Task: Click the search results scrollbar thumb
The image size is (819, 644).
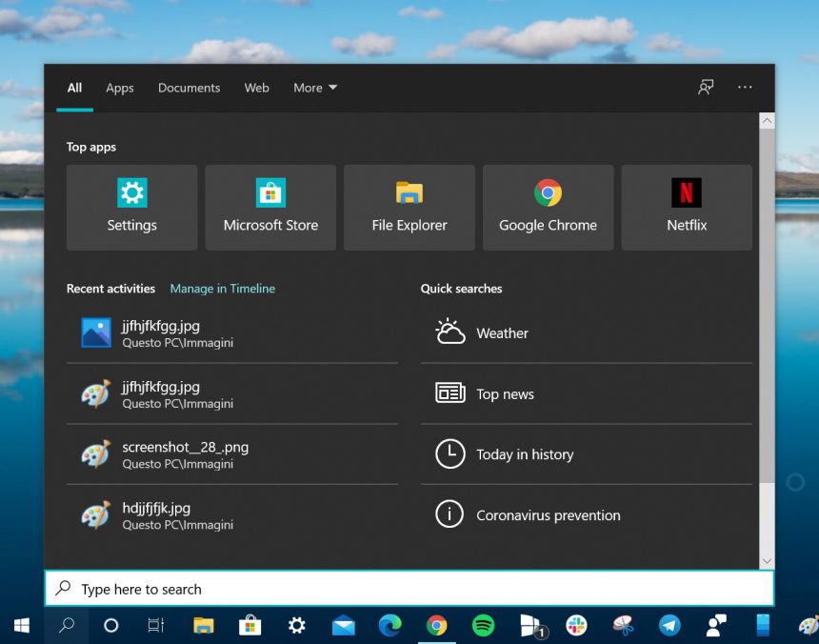Action: [x=767, y=306]
